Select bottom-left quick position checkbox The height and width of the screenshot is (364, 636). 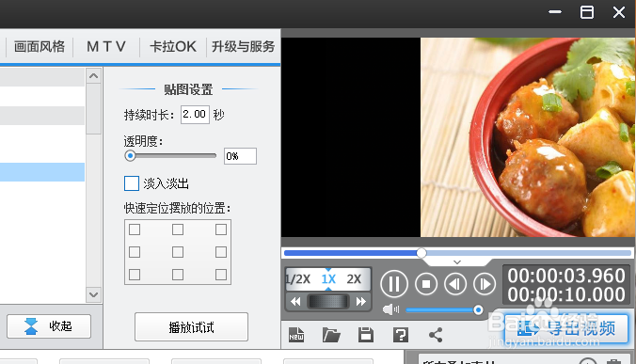tap(135, 275)
